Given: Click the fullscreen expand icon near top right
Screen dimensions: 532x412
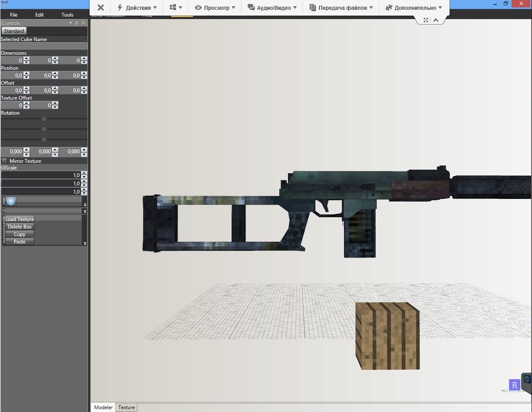Looking at the screenshot, I should click(x=426, y=20).
